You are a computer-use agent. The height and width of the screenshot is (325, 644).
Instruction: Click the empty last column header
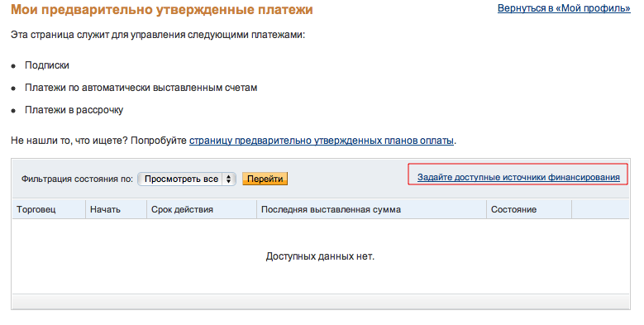click(600, 209)
